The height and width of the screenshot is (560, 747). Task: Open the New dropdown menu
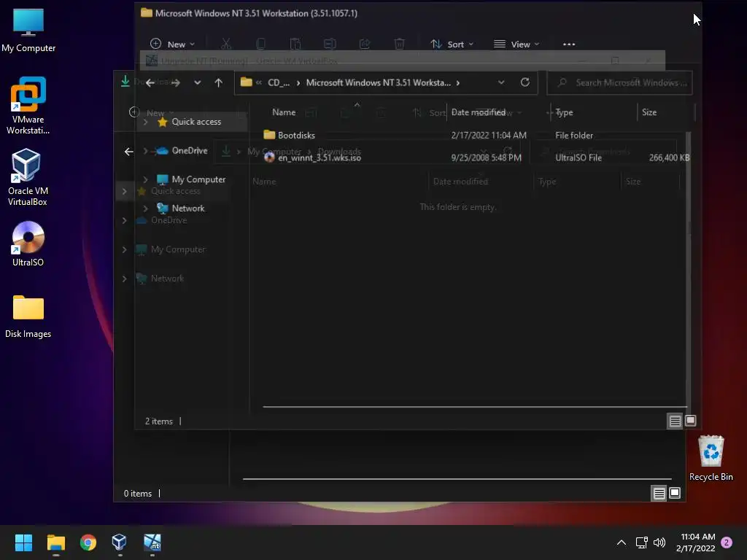point(172,44)
